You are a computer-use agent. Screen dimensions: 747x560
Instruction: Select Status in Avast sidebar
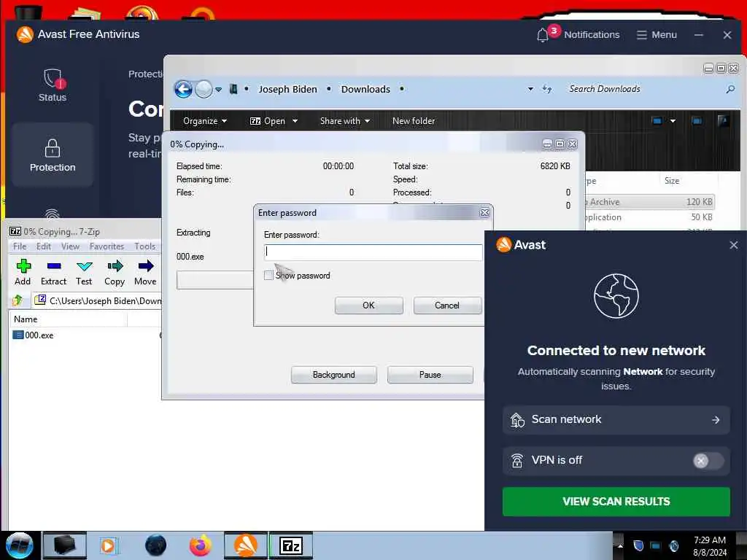click(x=53, y=85)
